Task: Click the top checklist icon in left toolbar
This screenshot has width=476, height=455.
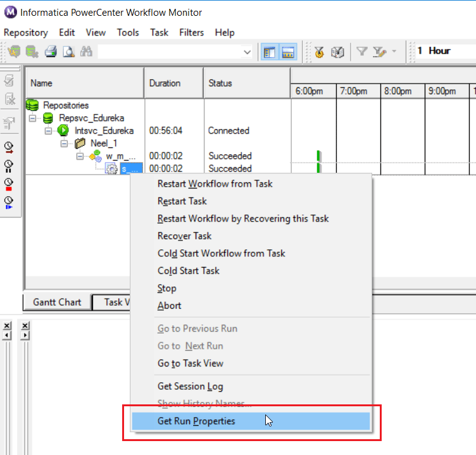Action: coord(9,81)
